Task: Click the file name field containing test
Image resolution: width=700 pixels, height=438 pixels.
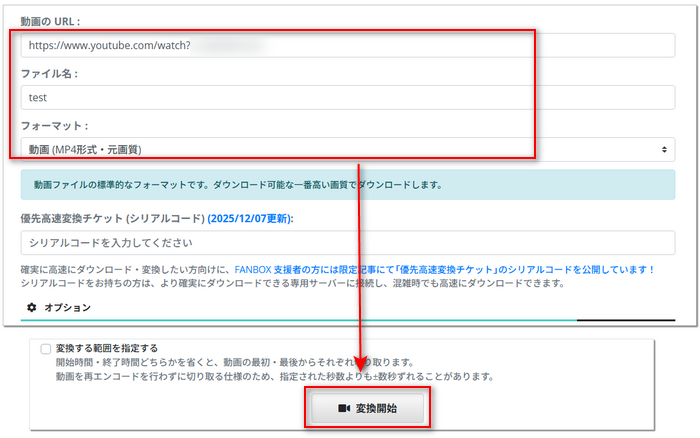Action: point(348,97)
